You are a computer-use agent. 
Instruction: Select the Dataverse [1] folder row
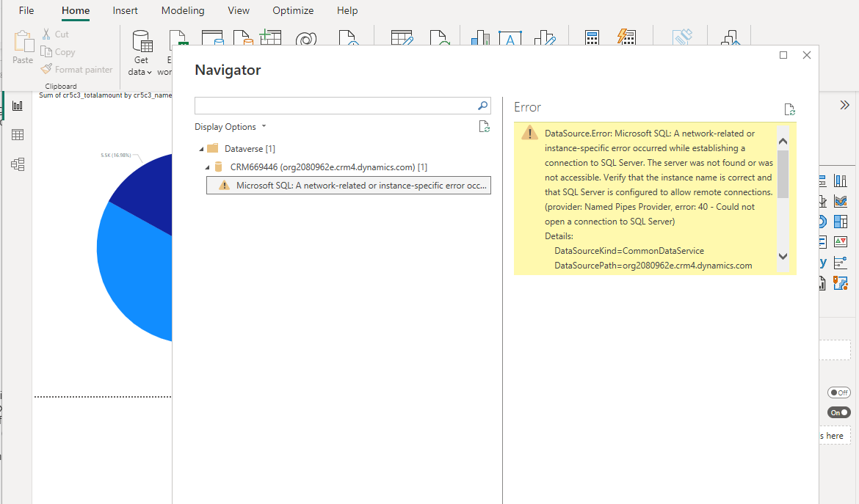pyautogui.click(x=241, y=149)
